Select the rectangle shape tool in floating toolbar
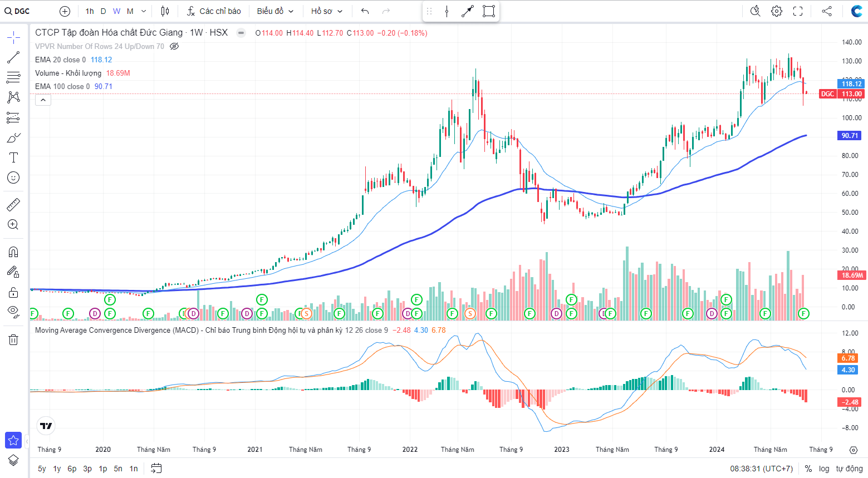This screenshot has height=478, width=868. [x=489, y=11]
